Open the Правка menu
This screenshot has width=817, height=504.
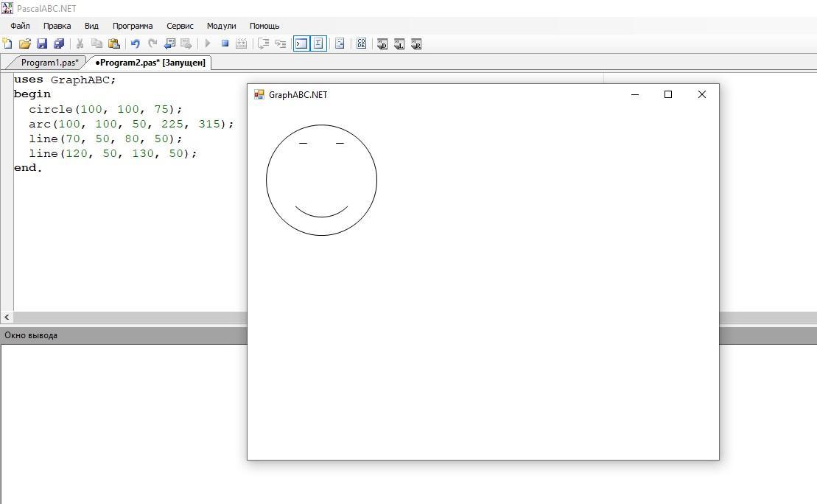pos(57,26)
